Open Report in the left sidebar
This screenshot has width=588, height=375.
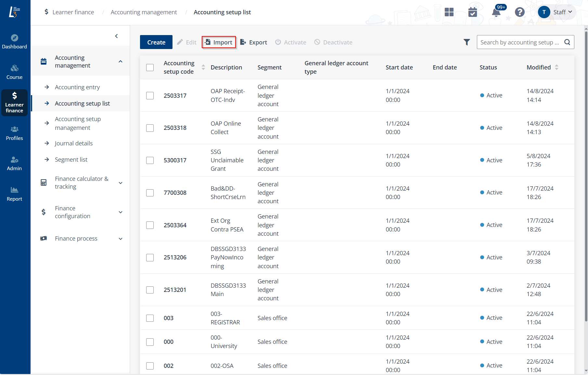click(15, 194)
